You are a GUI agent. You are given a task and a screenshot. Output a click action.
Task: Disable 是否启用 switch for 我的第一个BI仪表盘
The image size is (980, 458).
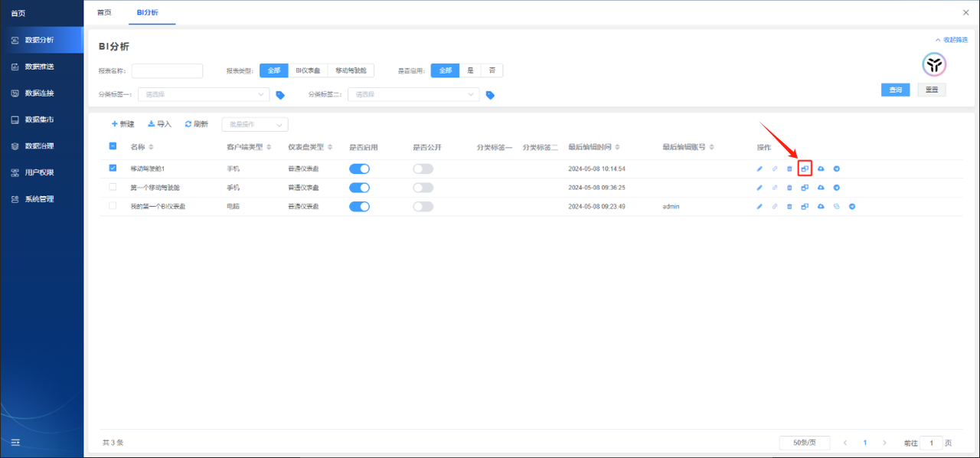coord(359,207)
